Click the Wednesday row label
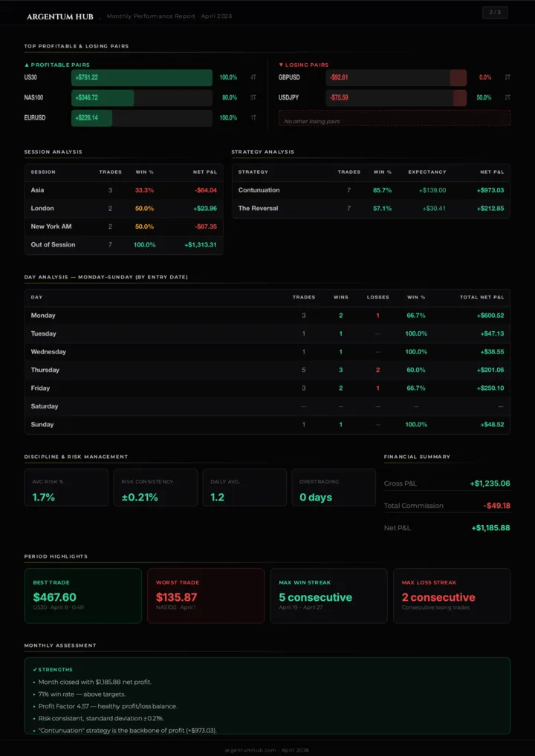The height and width of the screenshot is (756, 535). click(48, 352)
